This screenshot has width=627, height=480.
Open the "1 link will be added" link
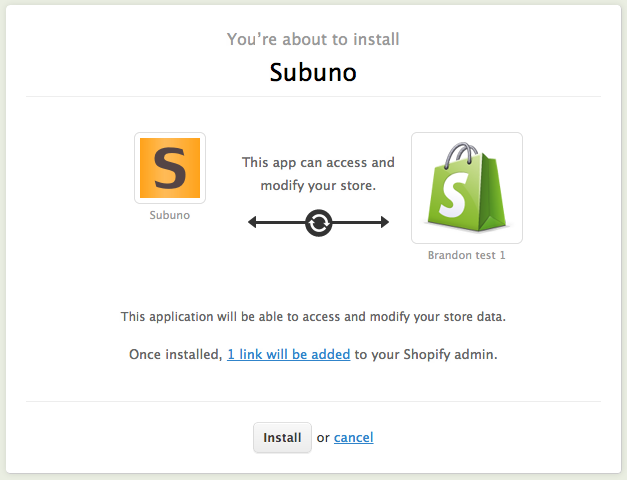tap(288, 354)
